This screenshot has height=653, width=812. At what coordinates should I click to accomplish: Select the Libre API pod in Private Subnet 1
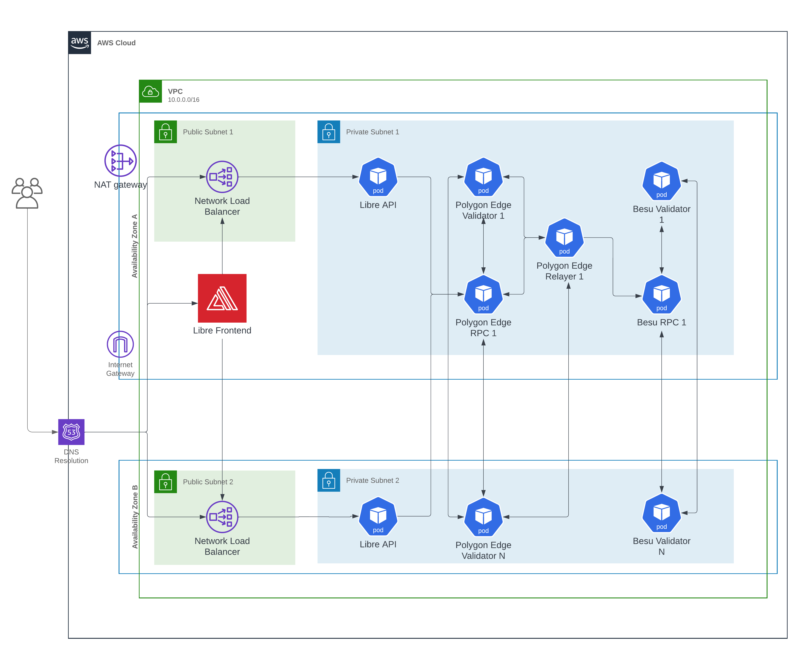378,177
